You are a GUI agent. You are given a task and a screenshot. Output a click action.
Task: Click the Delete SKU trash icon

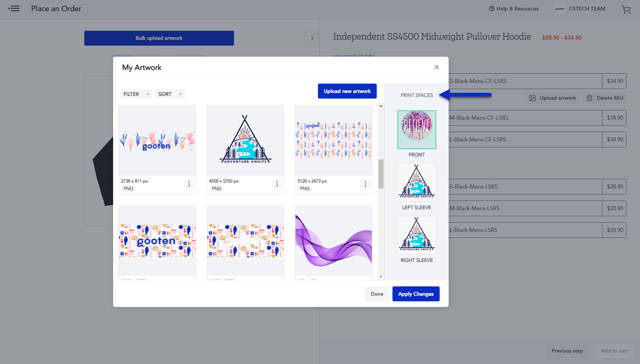[x=589, y=98]
